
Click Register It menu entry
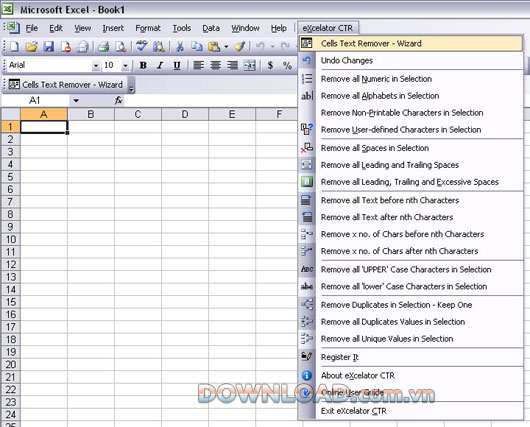(x=411, y=357)
